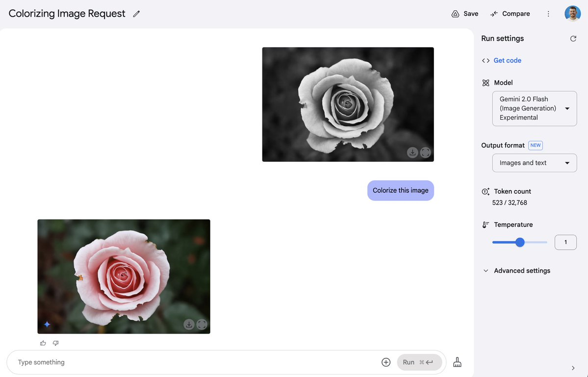Expand the grayscale rose image to fullscreen

point(426,152)
